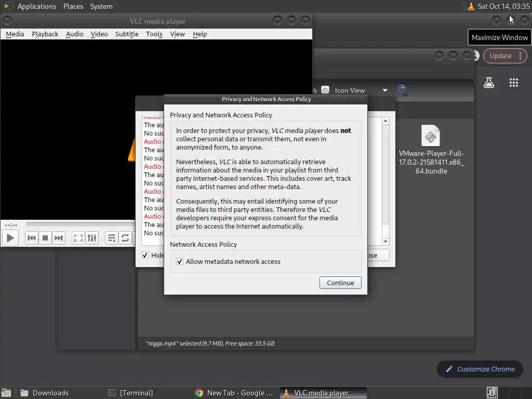Viewport: 532px width, 399px height.
Task: Select the VMware-Player-Full bundle file
Action: pos(431,150)
